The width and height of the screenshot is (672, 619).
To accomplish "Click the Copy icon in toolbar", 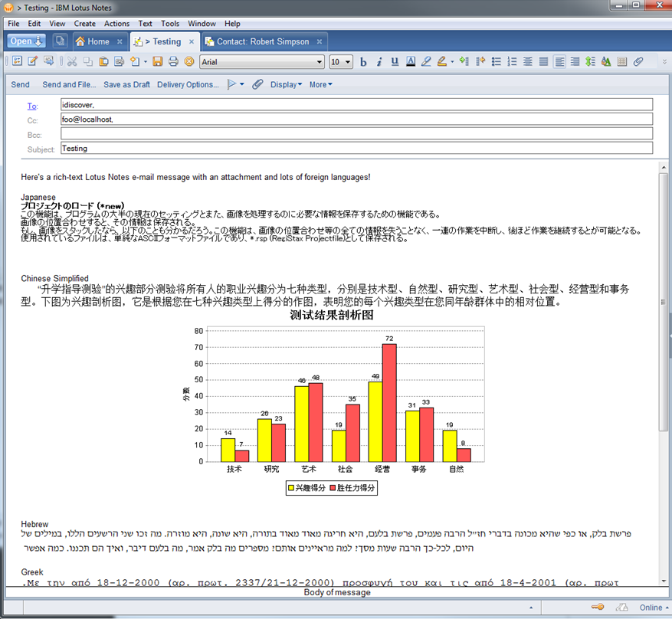I will click(x=88, y=62).
